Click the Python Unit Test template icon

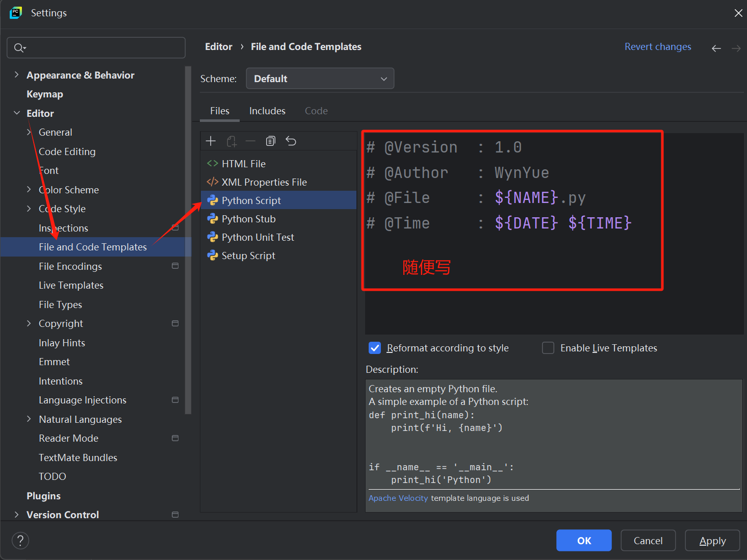(213, 237)
